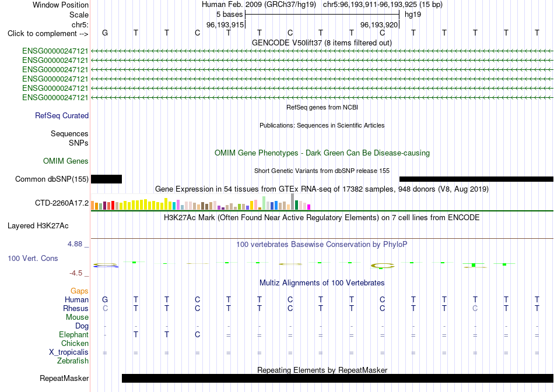Click the 'chr5:96,193,911-96,193,925 (15 bp)' position text
The height and width of the screenshot is (392, 554).
pyautogui.click(x=383, y=5)
